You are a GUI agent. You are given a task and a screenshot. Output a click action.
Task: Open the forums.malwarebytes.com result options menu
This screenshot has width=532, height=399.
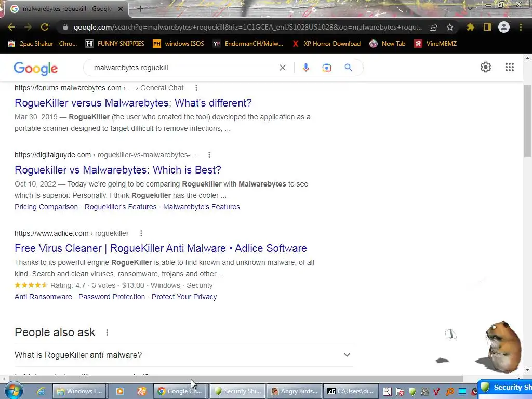(x=196, y=88)
